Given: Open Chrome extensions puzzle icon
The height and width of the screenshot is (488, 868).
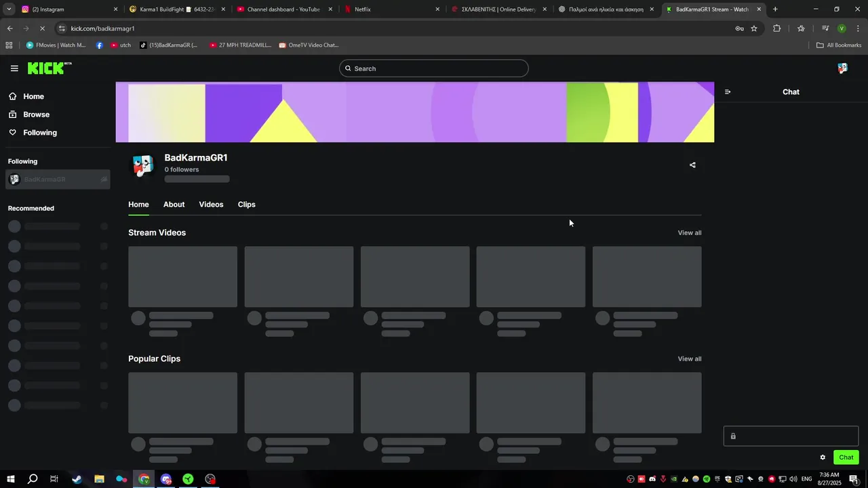Looking at the screenshot, I should pyautogui.click(x=777, y=28).
